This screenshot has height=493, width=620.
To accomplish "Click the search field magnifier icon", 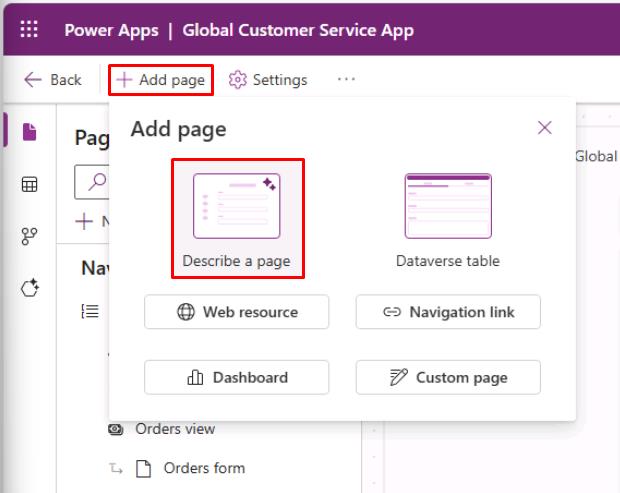I will (97, 182).
